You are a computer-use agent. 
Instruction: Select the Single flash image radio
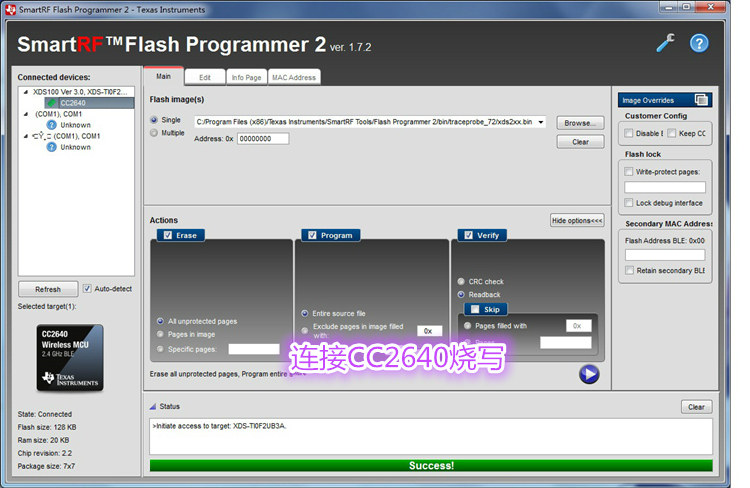click(x=154, y=120)
